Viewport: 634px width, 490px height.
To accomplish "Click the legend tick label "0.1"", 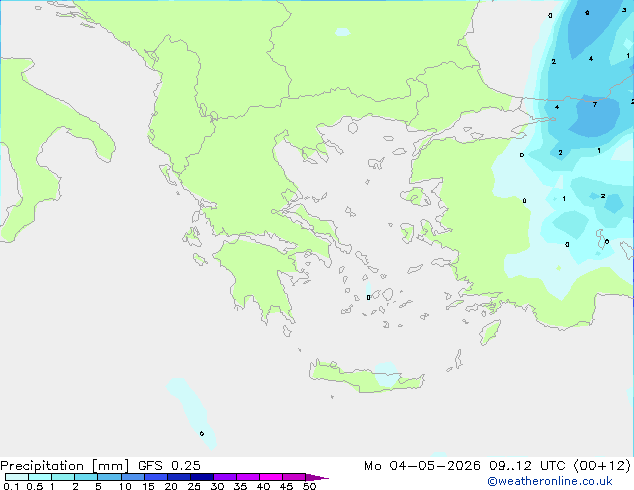I will coord(11,486).
